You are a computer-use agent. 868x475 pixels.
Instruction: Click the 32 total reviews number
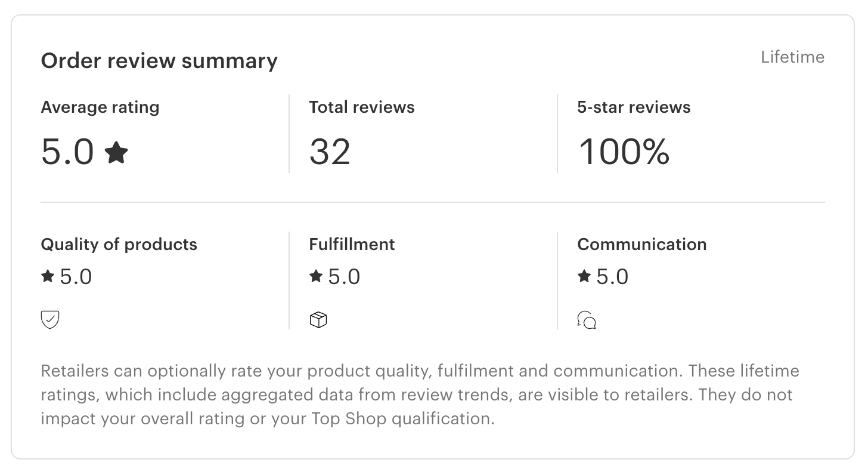click(330, 152)
